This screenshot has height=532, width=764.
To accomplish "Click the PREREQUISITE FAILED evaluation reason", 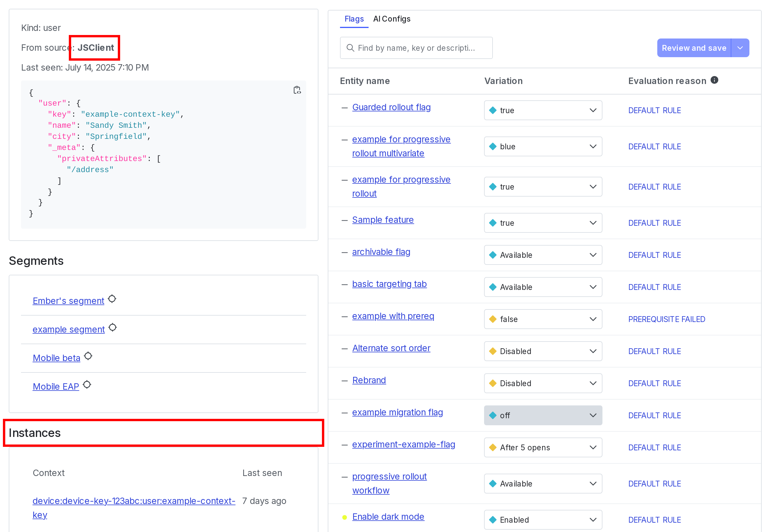I will (x=667, y=319).
